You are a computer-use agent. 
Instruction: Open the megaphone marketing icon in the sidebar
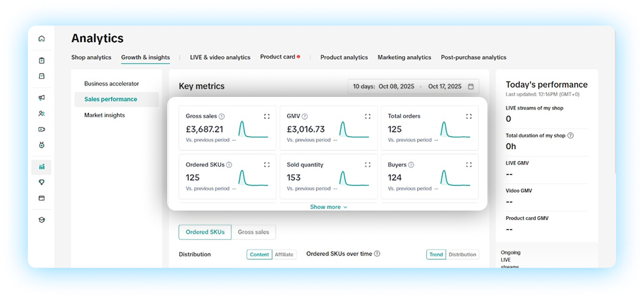coord(42,98)
